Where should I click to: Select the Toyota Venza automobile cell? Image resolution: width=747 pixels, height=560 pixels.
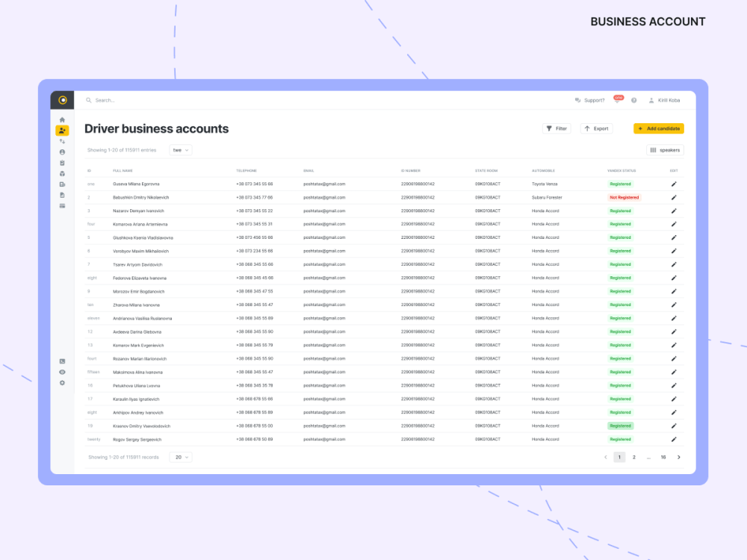[x=545, y=184]
